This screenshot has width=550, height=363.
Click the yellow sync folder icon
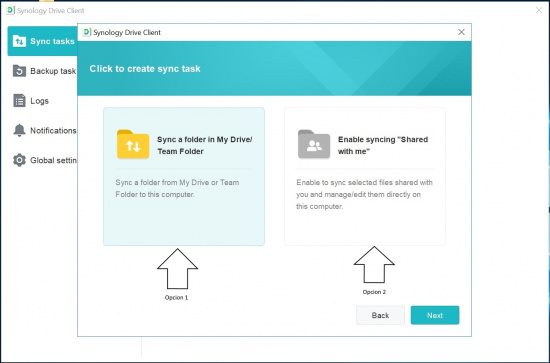pos(133,144)
